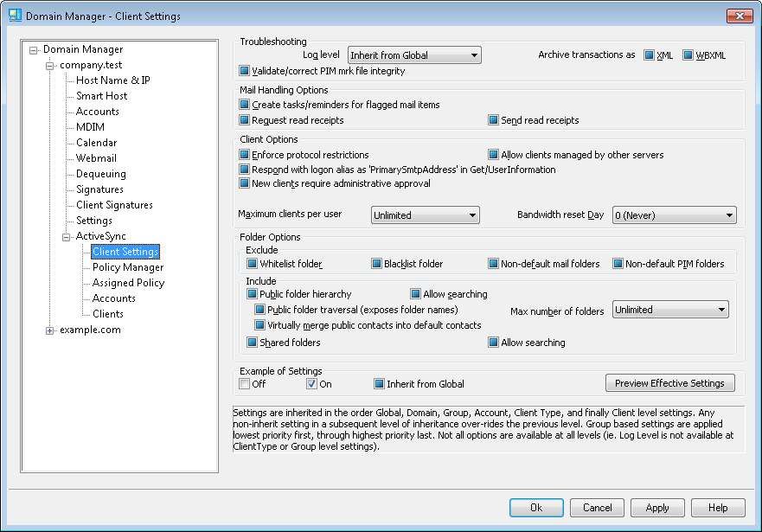
Task: Toggle WBXML archive transactions checkbox
Action: tap(688, 55)
